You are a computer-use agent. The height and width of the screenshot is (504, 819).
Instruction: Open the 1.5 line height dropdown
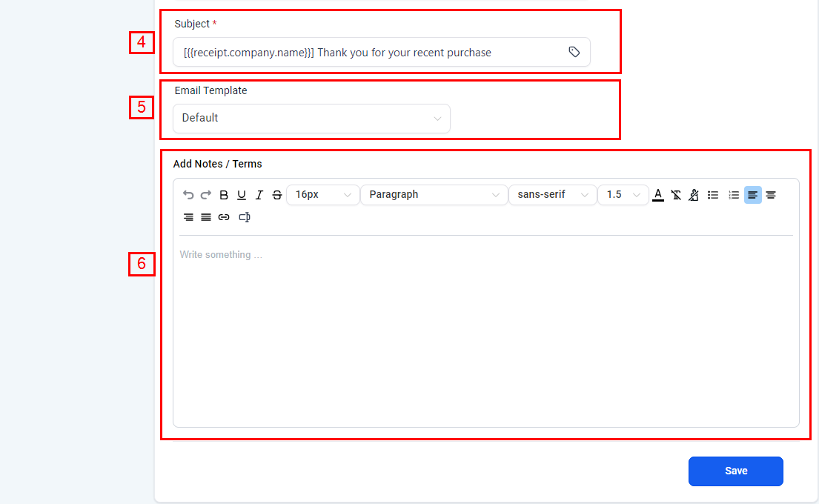[623, 195]
